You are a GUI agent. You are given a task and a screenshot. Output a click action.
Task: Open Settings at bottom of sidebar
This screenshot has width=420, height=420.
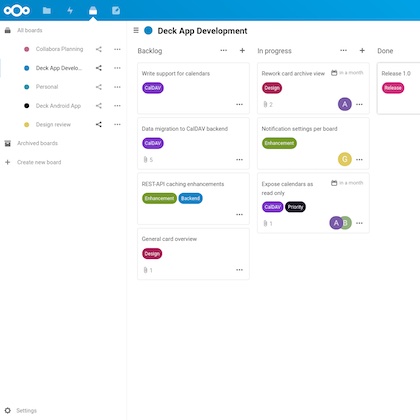click(x=26, y=411)
